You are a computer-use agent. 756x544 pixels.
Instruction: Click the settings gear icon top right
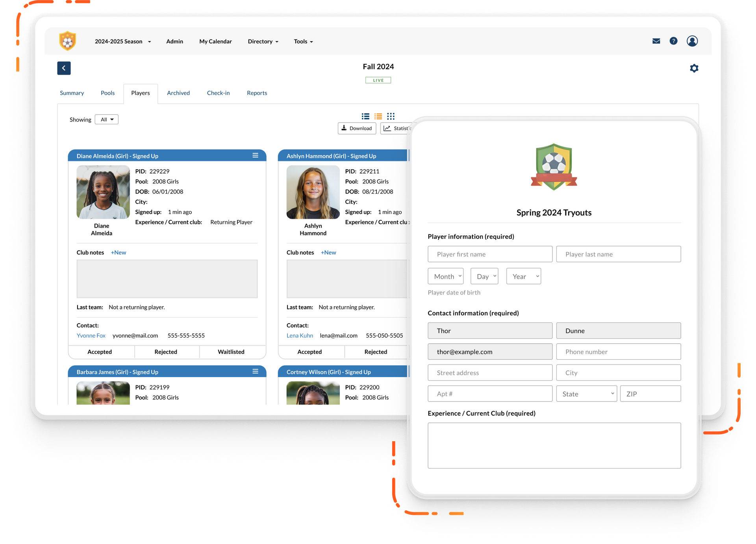(x=694, y=68)
